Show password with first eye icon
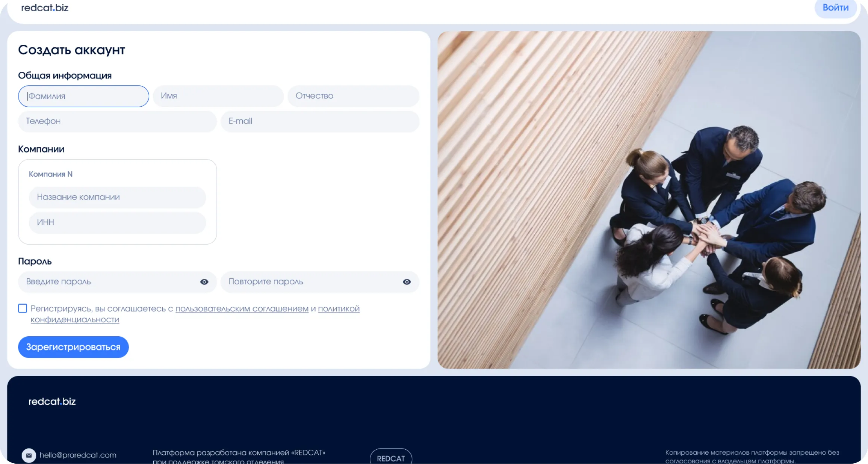868x464 pixels. pos(204,282)
